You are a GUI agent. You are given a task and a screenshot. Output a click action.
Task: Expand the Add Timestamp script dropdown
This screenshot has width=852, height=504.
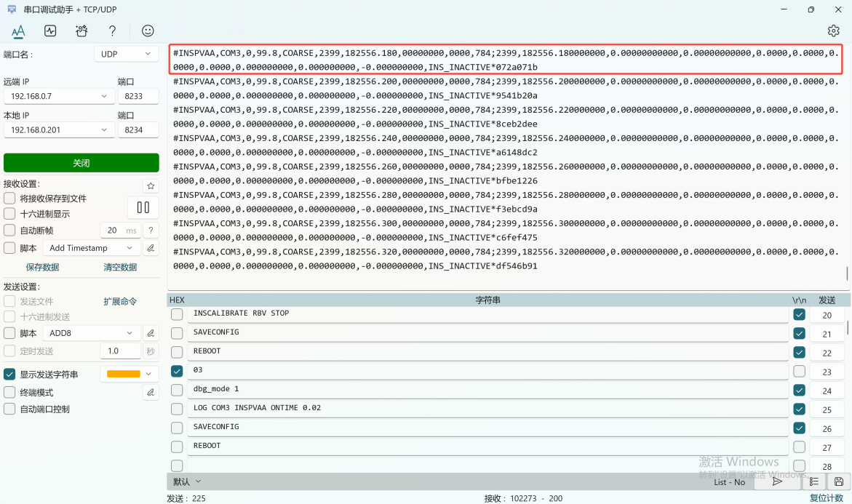[x=91, y=248]
